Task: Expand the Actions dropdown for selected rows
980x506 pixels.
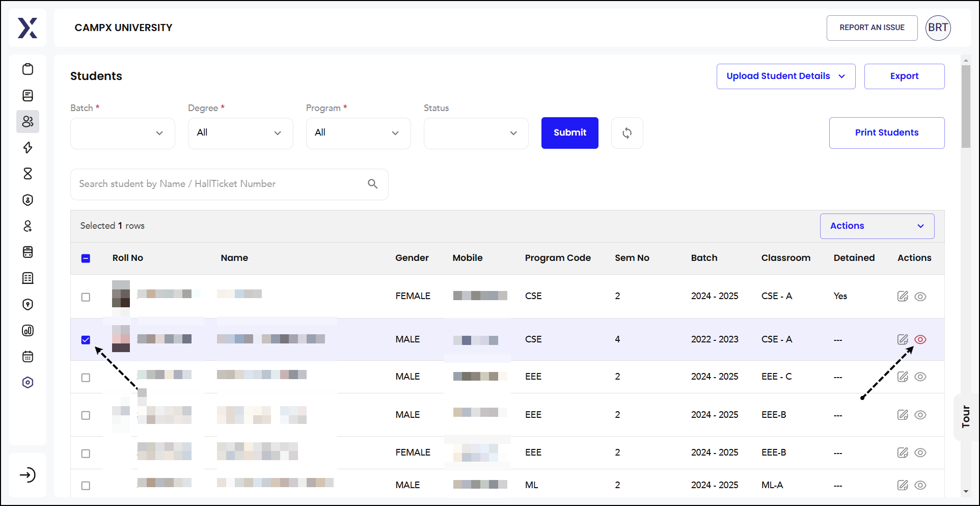Action: [x=877, y=226]
